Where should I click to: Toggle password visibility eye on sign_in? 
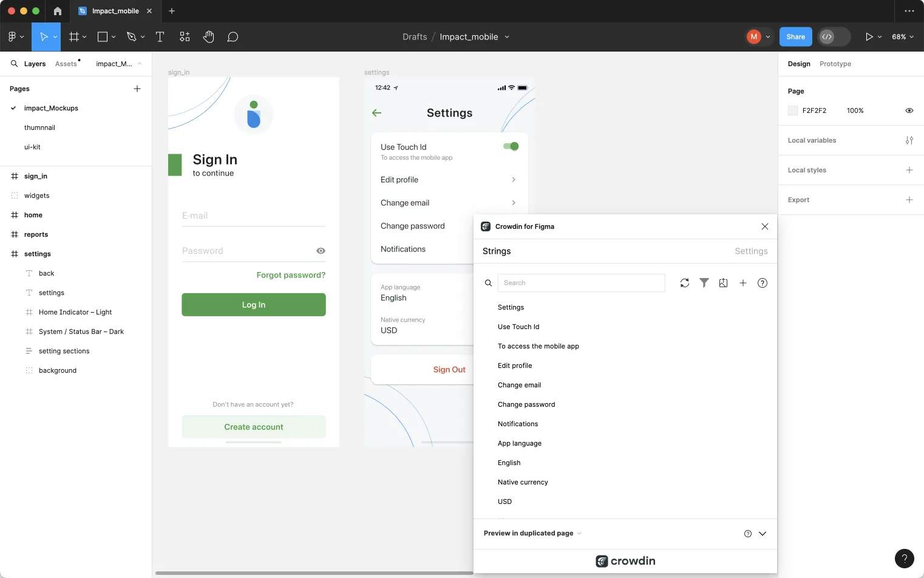[x=321, y=251]
